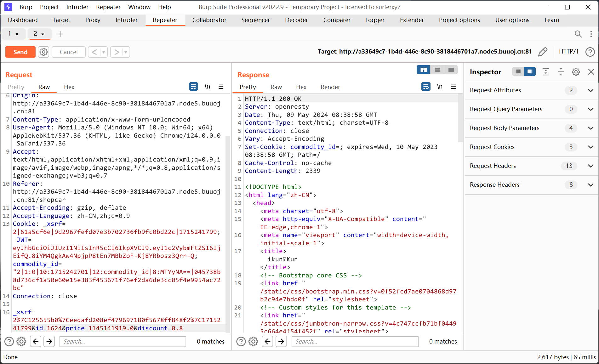Go forward in request history
Image resolution: width=599 pixels, height=364 pixels.
click(x=117, y=52)
